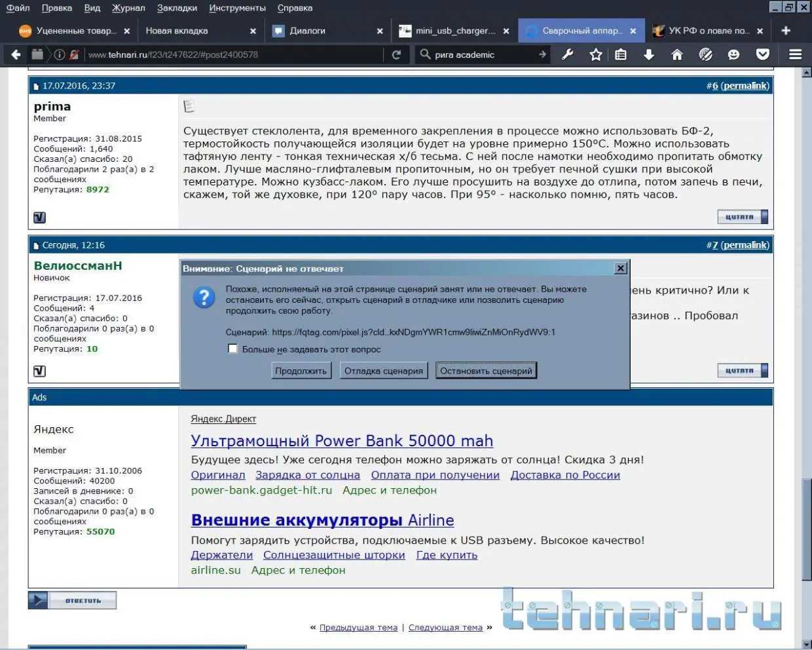Open the Справка menu
Image resolution: width=812 pixels, height=650 pixels.
[295, 8]
